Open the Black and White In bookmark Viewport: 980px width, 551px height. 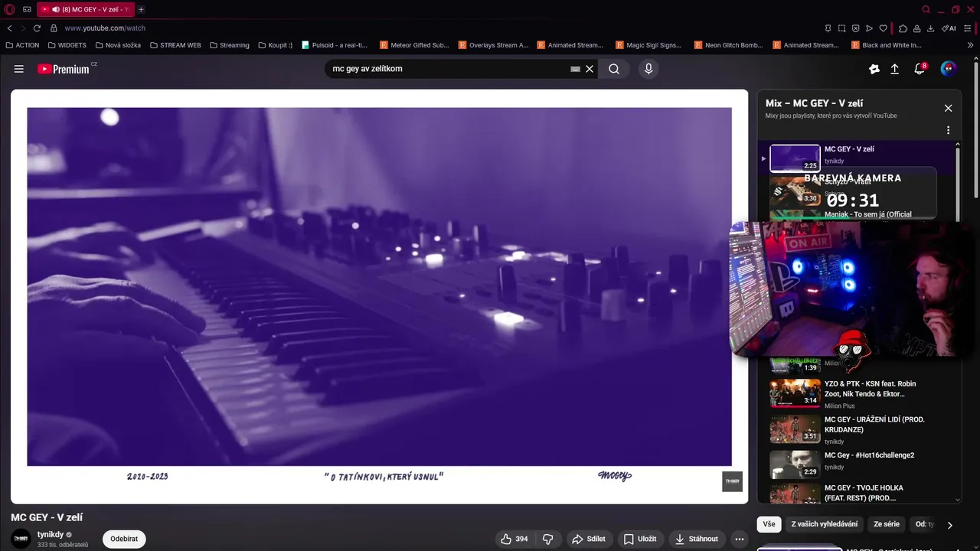click(886, 45)
